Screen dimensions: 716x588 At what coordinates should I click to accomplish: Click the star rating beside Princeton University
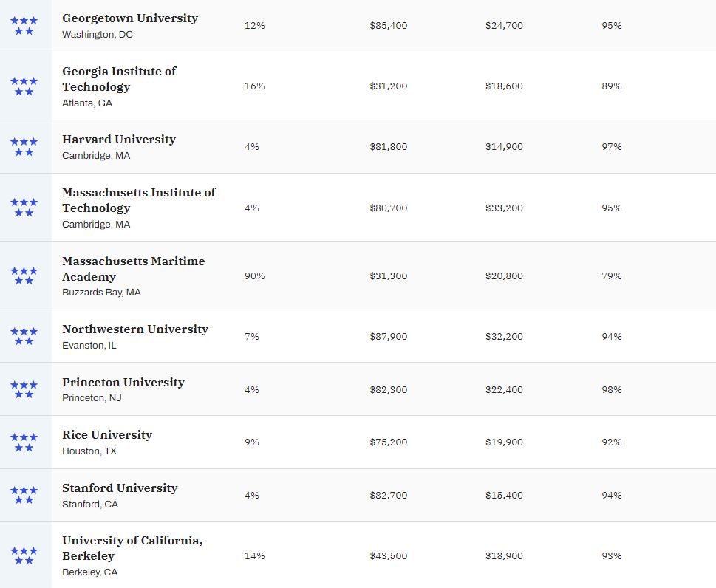pyautogui.click(x=24, y=389)
